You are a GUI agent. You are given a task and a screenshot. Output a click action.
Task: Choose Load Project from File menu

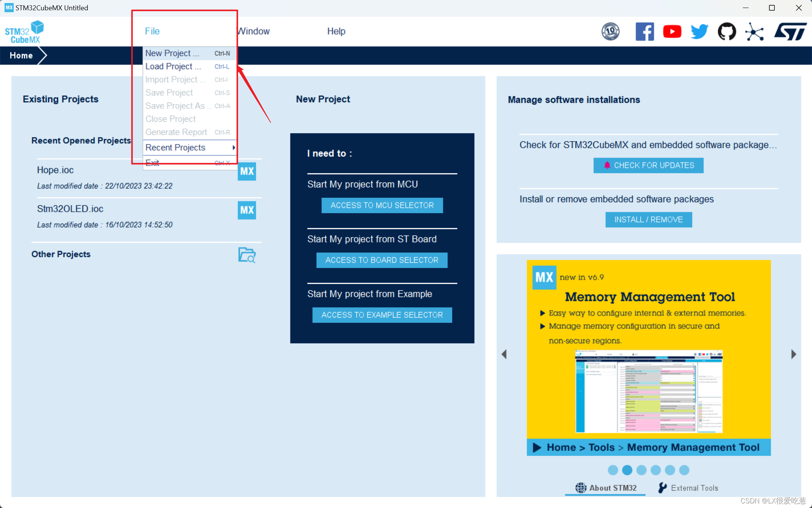click(190, 66)
